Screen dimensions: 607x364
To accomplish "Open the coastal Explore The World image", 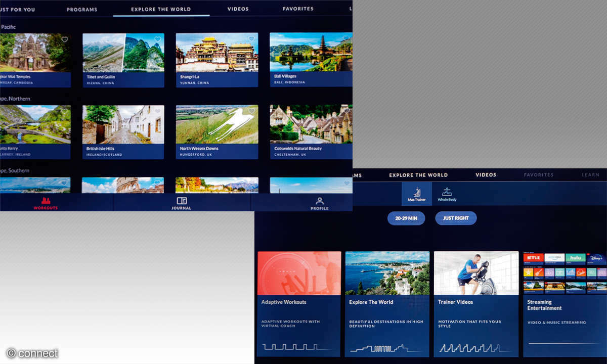I will coord(387,273).
